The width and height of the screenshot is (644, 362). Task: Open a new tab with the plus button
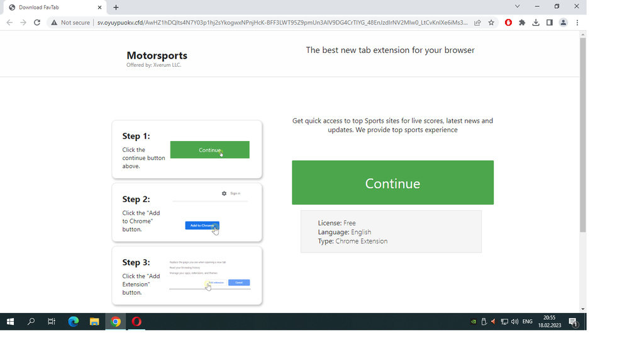116,8
